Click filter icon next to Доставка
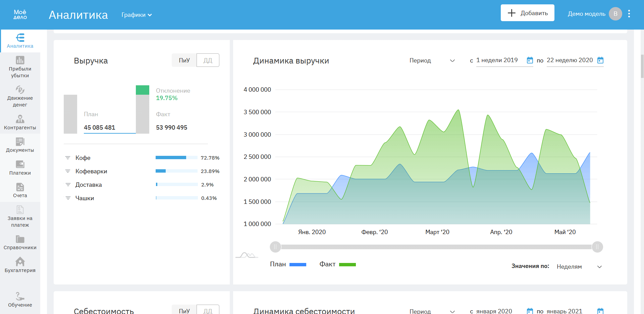This screenshot has width=644, height=314. click(x=68, y=185)
